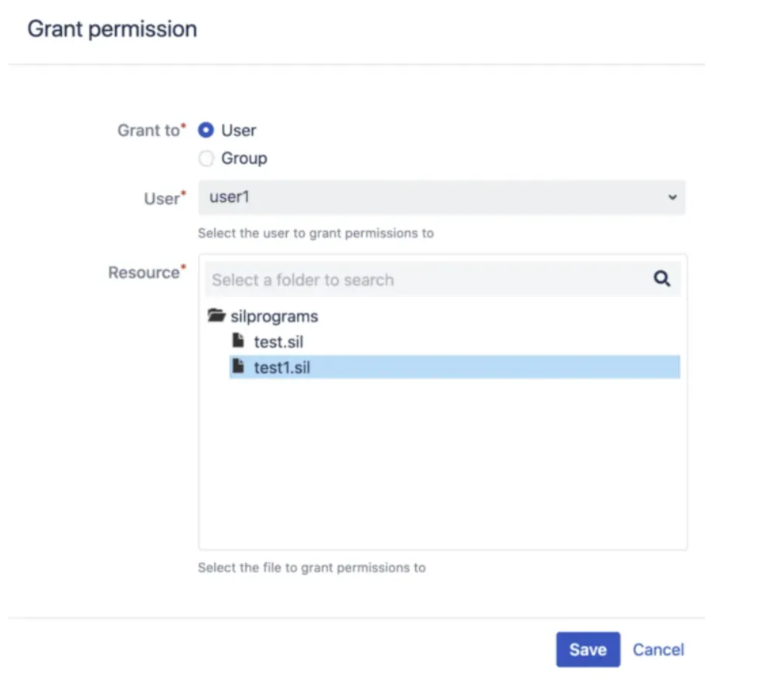Choose the Group option label text
Image resolution: width=784 pixels, height=679 pixels.
coord(244,159)
